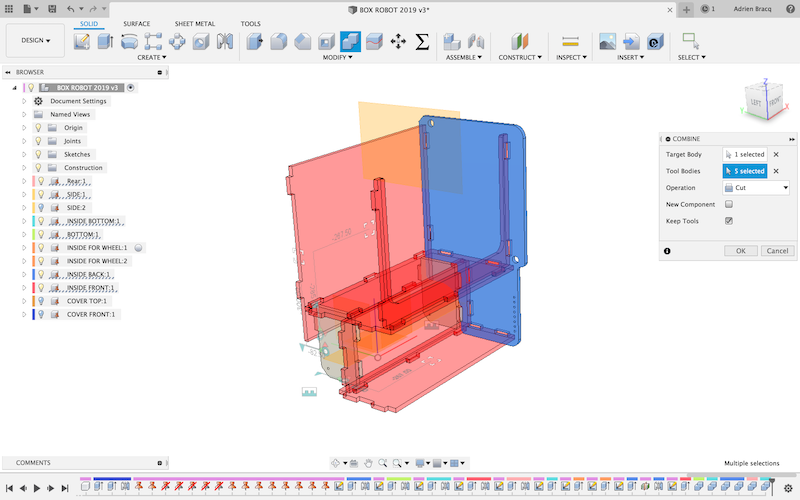Open timeline settings gear icon
Image resolution: width=800 pixels, height=500 pixels.
(788, 488)
